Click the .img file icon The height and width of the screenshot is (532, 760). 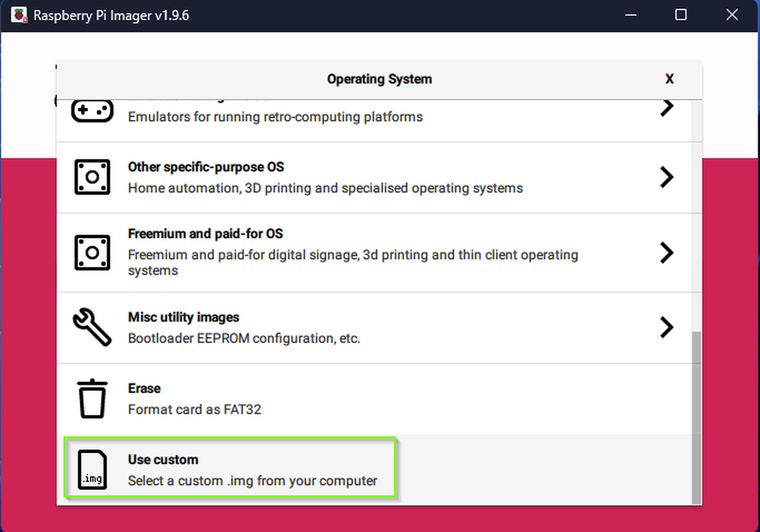tap(92, 470)
